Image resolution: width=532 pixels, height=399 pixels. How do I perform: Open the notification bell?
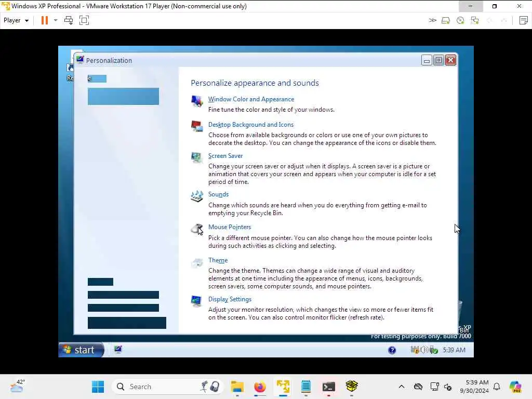point(497,387)
